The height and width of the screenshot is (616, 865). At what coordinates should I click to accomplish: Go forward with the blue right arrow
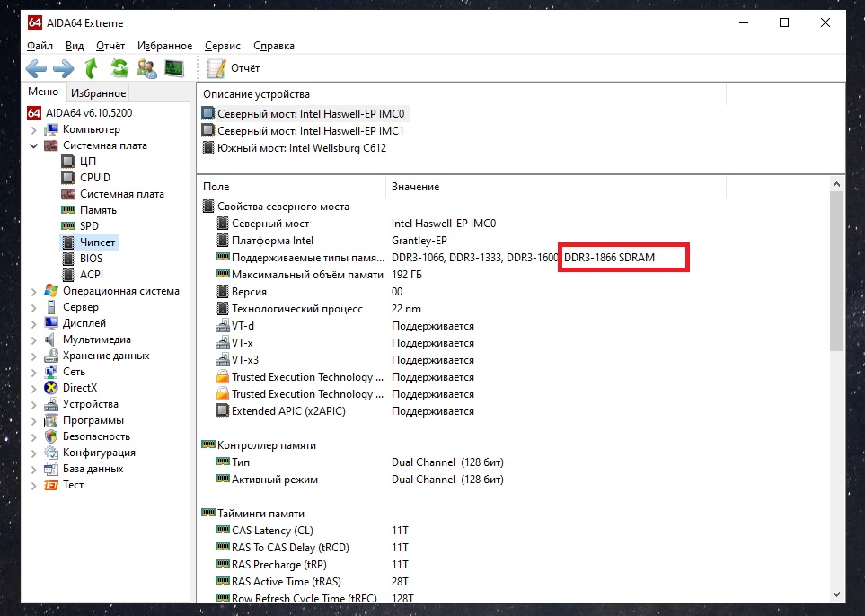click(64, 68)
